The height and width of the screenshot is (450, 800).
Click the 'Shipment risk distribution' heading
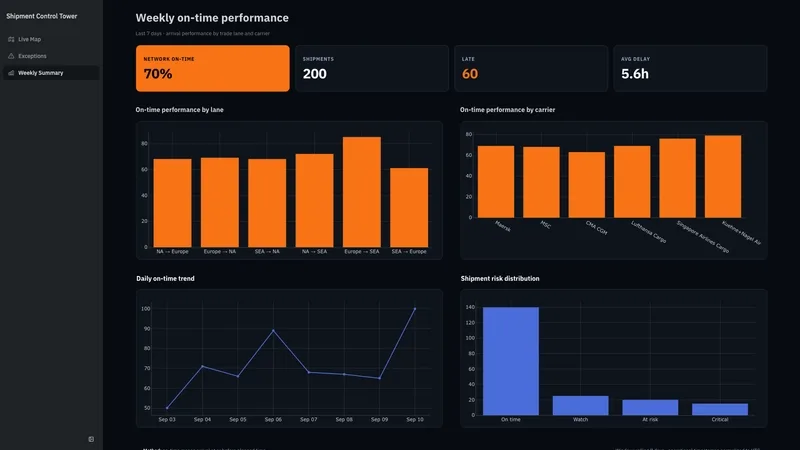click(500, 279)
